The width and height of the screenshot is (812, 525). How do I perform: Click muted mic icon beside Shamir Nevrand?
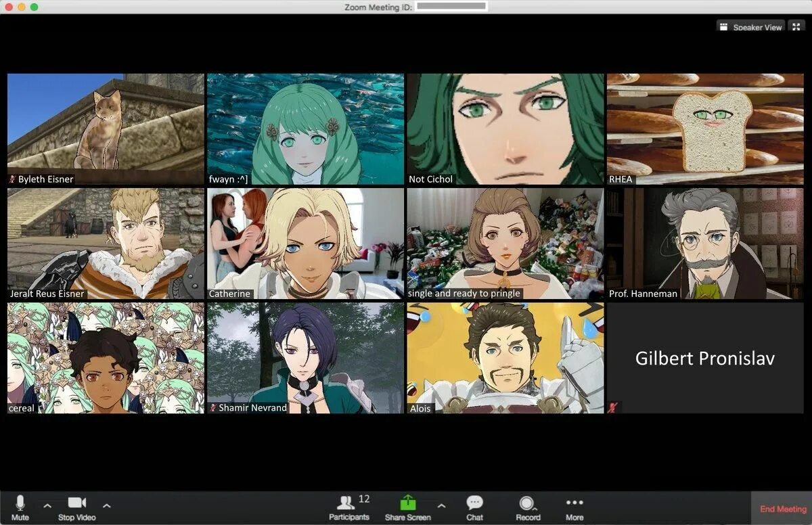pos(213,408)
